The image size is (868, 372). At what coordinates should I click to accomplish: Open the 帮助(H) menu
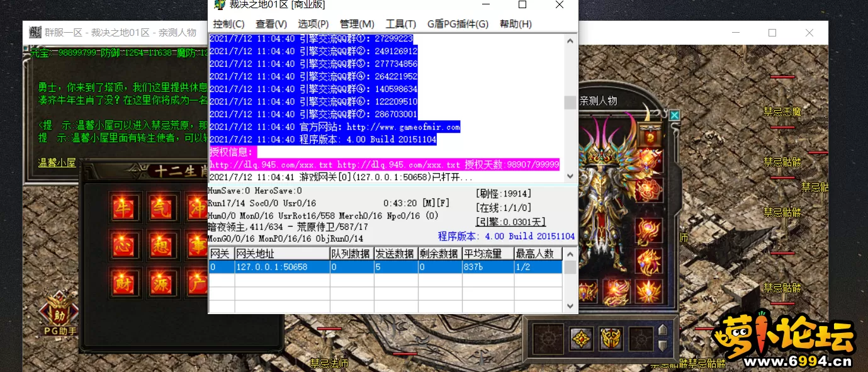[516, 24]
